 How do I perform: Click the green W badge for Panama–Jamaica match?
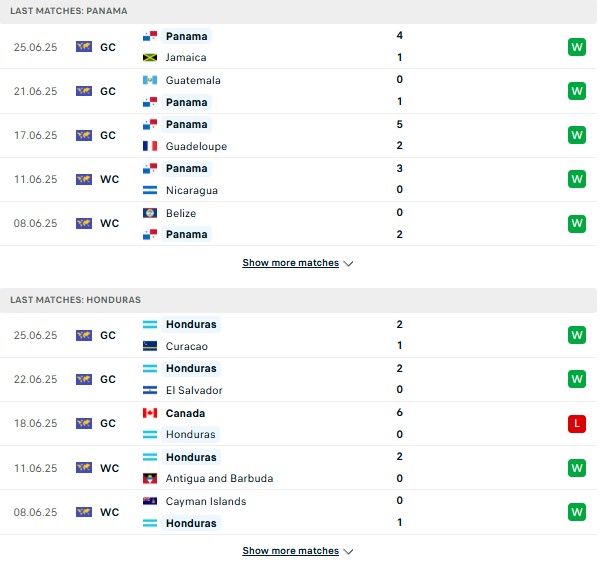577,47
